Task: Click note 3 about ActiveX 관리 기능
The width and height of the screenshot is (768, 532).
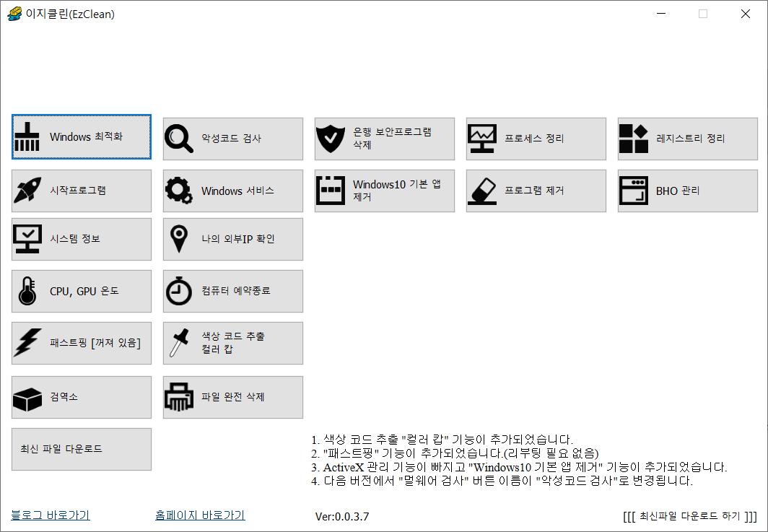Action: [x=519, y=467]
